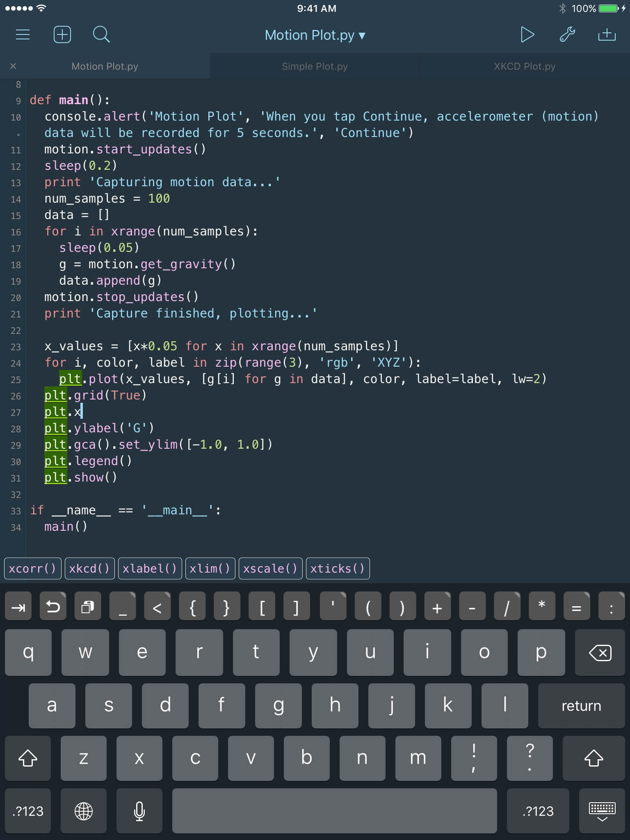Choose the xticks() completion suggestion

tap(338, 568)
